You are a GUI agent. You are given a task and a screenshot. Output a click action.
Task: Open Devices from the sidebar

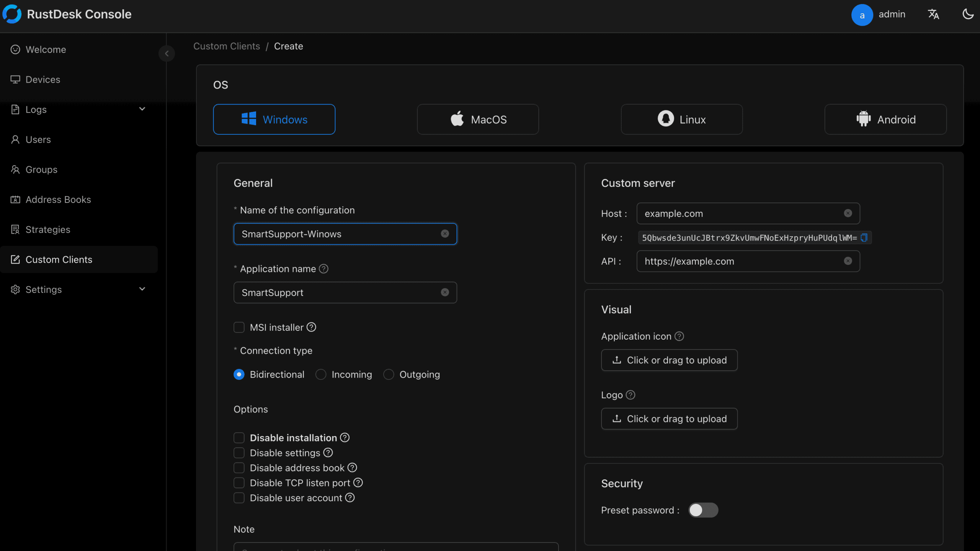coord(42,79)
